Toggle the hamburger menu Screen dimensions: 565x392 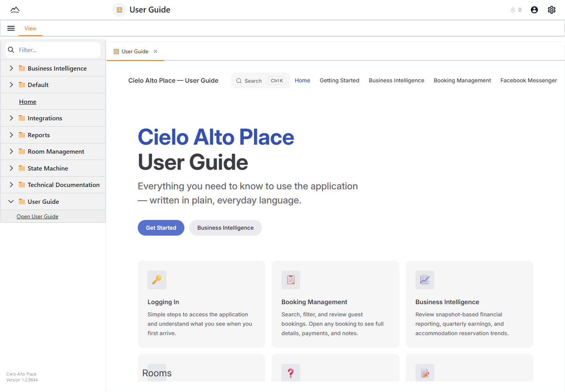click(11, 28)
